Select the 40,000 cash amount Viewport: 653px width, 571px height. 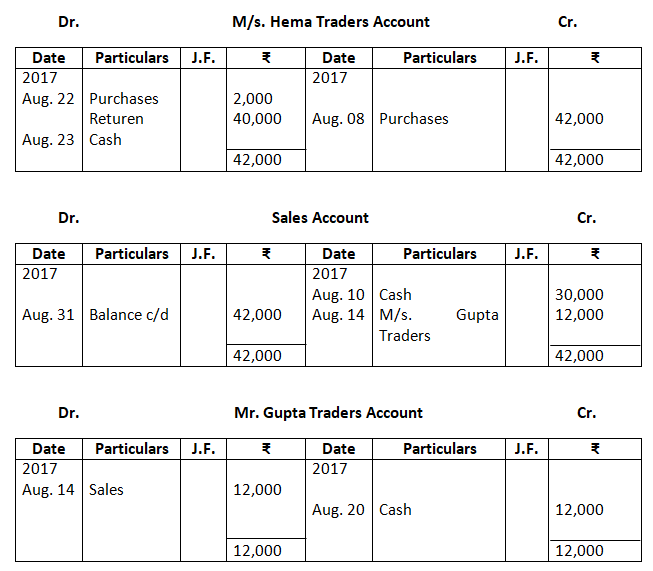[256, 119]
